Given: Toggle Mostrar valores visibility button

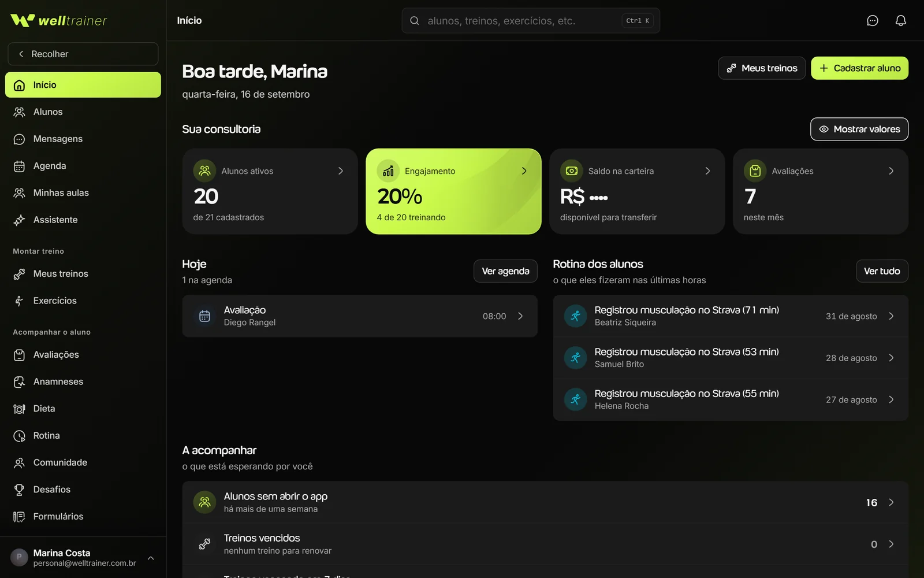Looking at the screenshot, I should coord(859,129).
